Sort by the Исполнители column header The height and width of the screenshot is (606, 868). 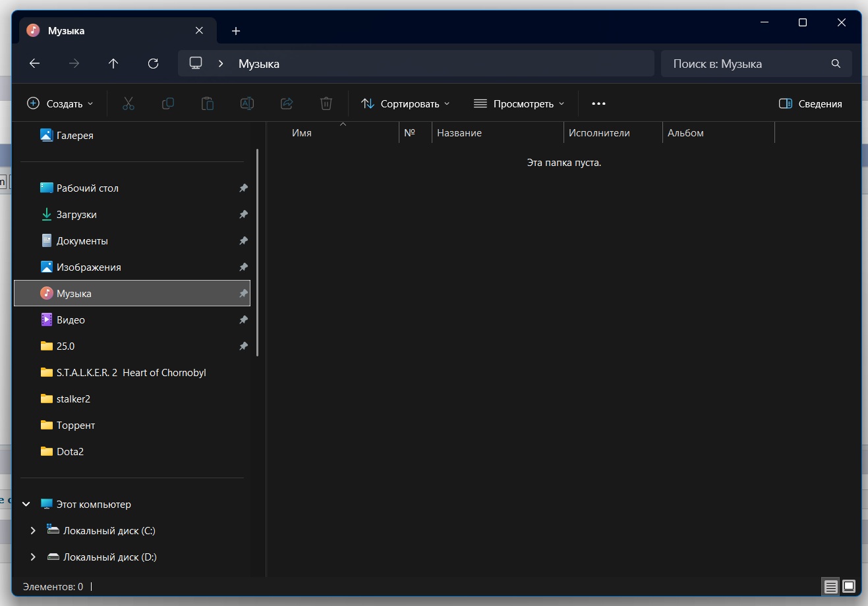point(613,133)
